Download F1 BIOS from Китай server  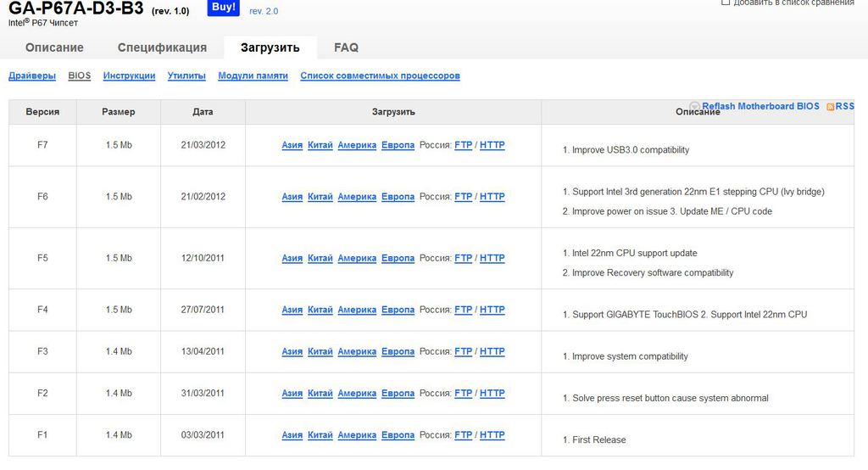click(320, 435)
